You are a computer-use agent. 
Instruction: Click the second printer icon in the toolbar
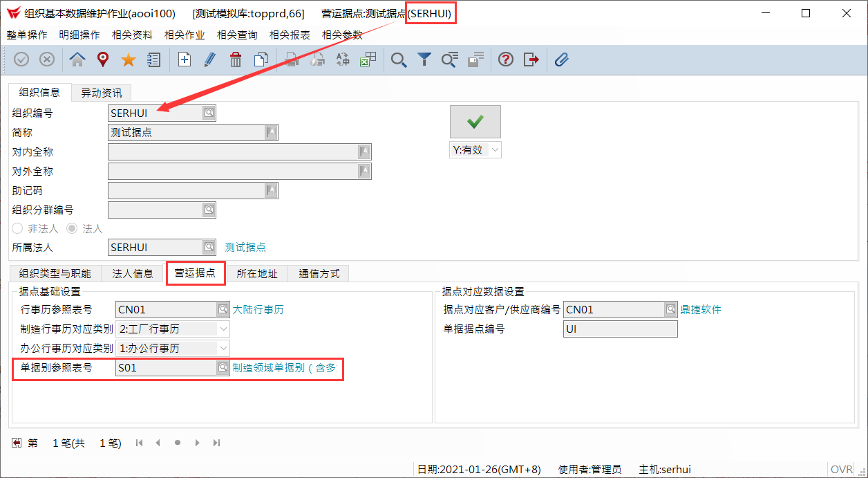[317, 59]
